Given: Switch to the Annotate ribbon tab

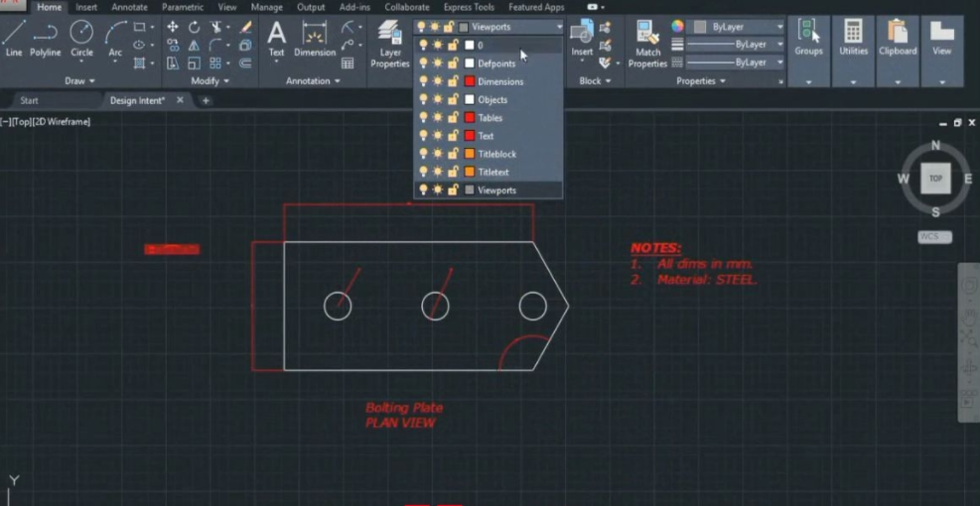Looking at the screenshot, I should (129, 7).
